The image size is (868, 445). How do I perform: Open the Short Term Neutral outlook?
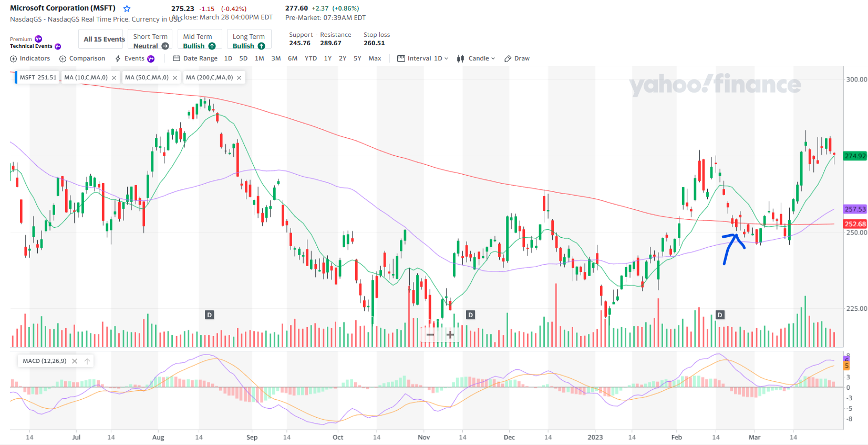click(150, 39)
